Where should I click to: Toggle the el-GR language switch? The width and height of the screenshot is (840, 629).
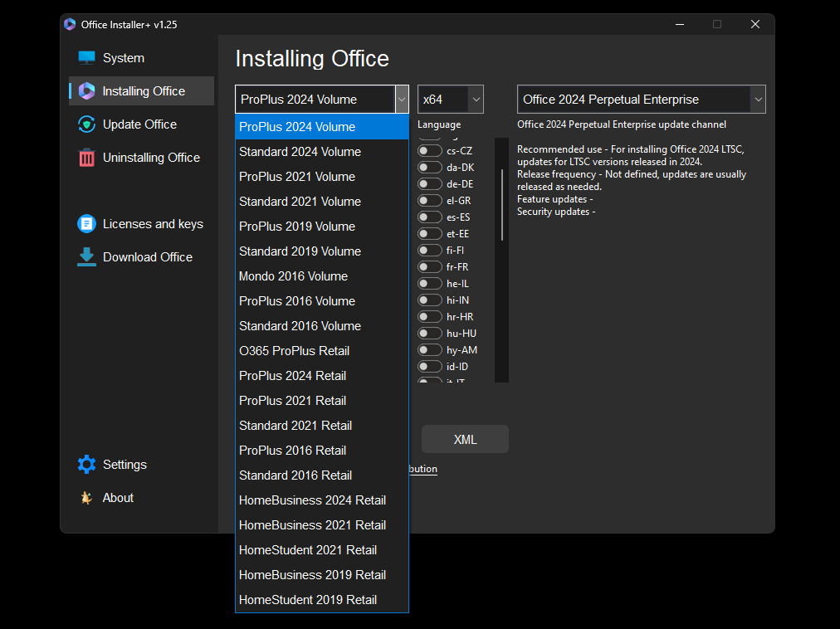430,201
